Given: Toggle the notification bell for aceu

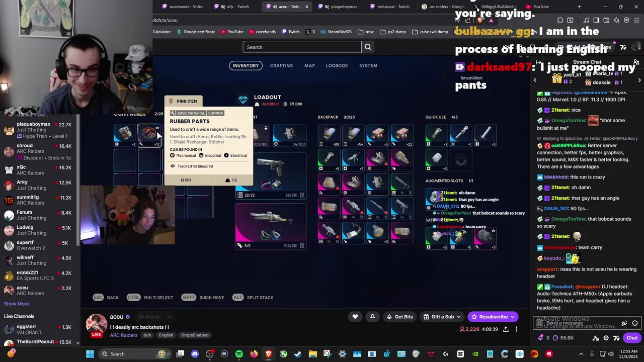Looking at the screenshot, I should [x=372, y=317].
